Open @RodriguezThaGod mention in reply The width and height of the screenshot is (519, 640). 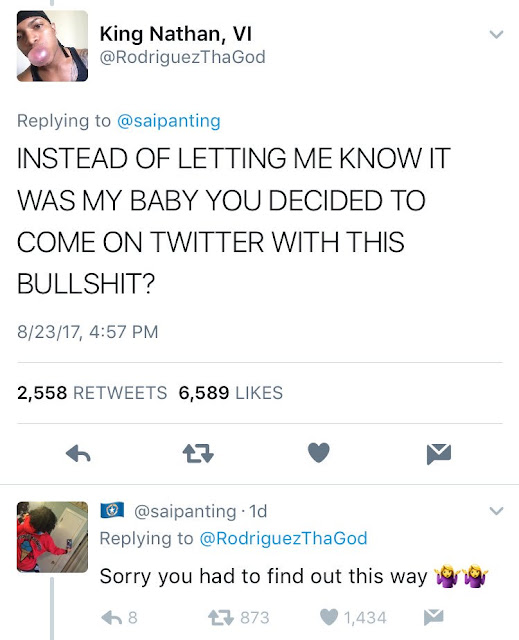pos(283,538)
